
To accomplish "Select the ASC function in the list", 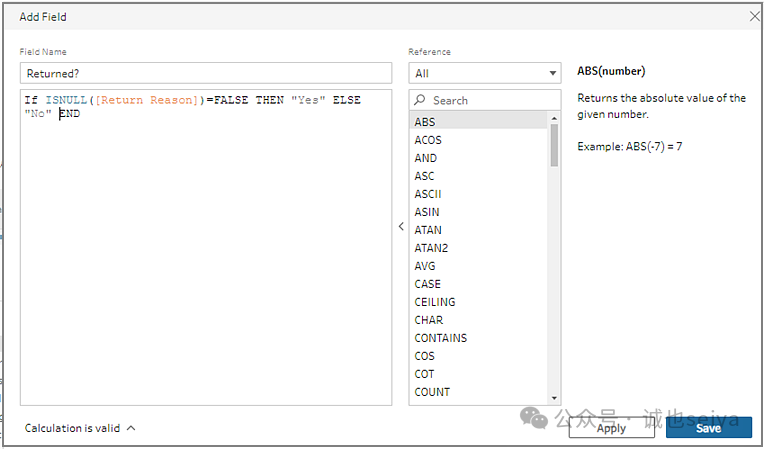I will pos(479,176).
